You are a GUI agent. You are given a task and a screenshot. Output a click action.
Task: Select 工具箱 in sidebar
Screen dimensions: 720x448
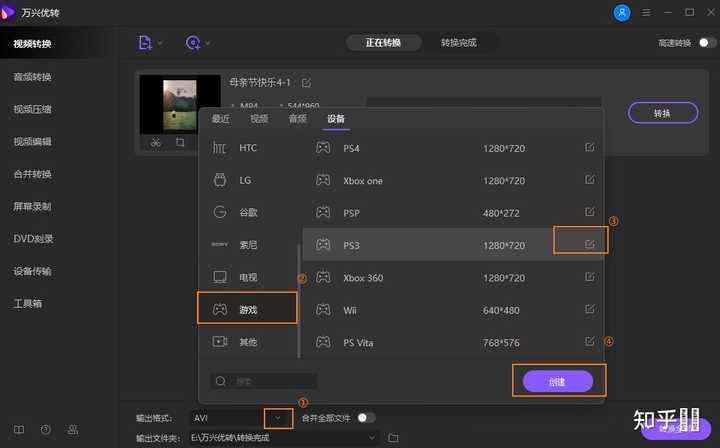pos(28,303)
